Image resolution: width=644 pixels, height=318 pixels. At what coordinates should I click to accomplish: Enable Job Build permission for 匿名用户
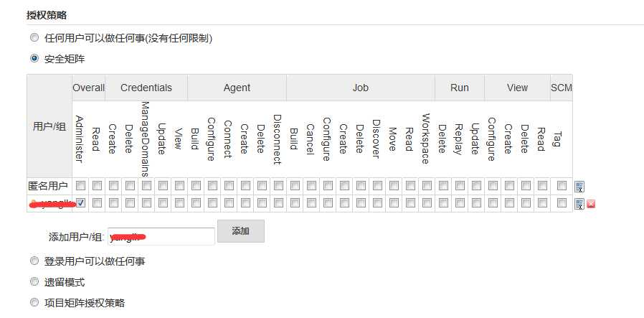(294, 185)
